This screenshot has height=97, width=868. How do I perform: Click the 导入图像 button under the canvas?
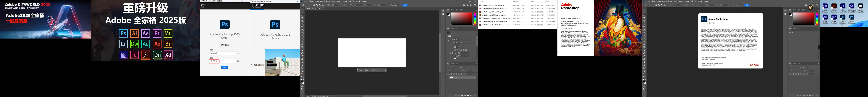coord(365,70)
